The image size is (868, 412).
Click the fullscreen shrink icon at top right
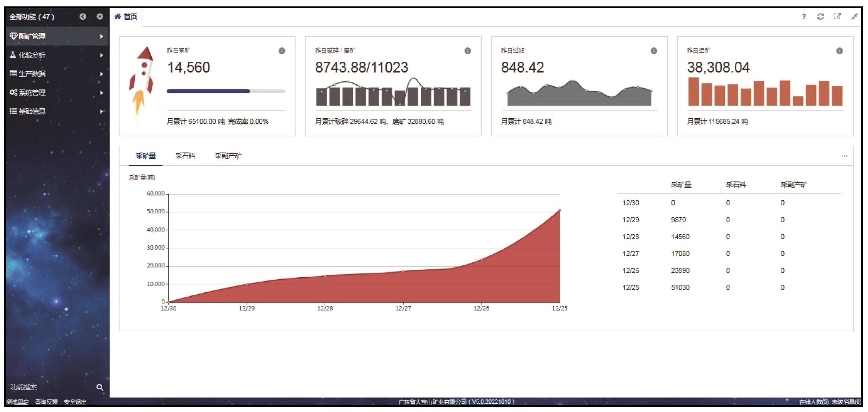coord(854,17)
